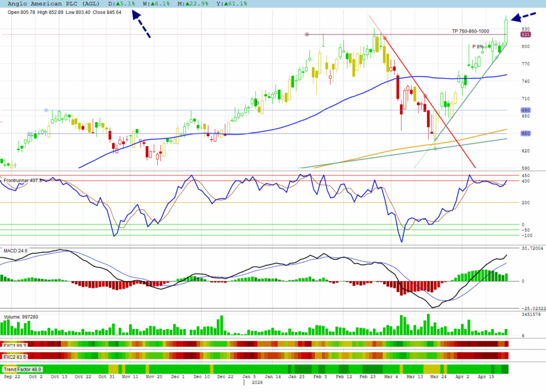The image size is (546, 392).
Task: Click the TP 760-860-1000 annotation
Action: pos(470,31)
